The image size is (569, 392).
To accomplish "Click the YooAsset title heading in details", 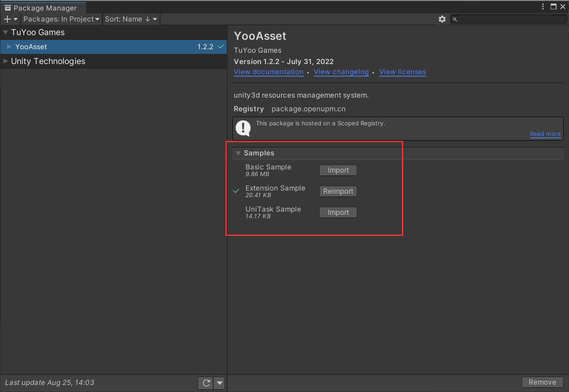I will click(x=260, y=36).
